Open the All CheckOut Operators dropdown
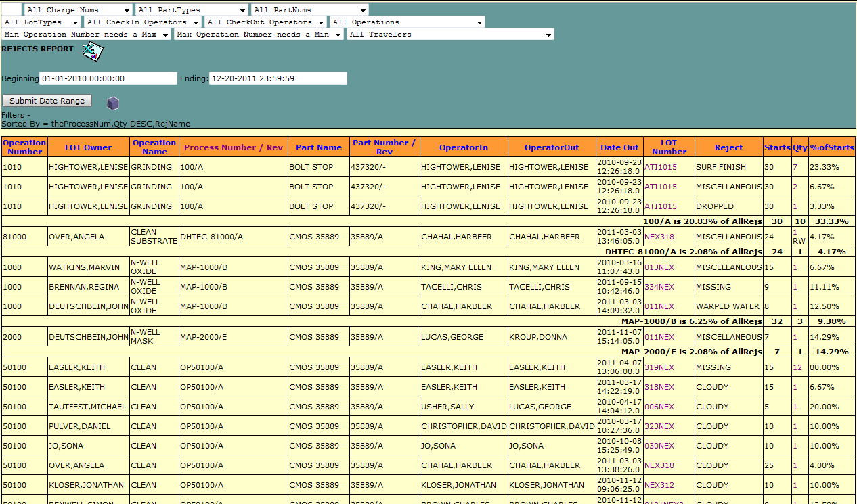This screenshot has height=504, width=857. (x=265, y=22)
